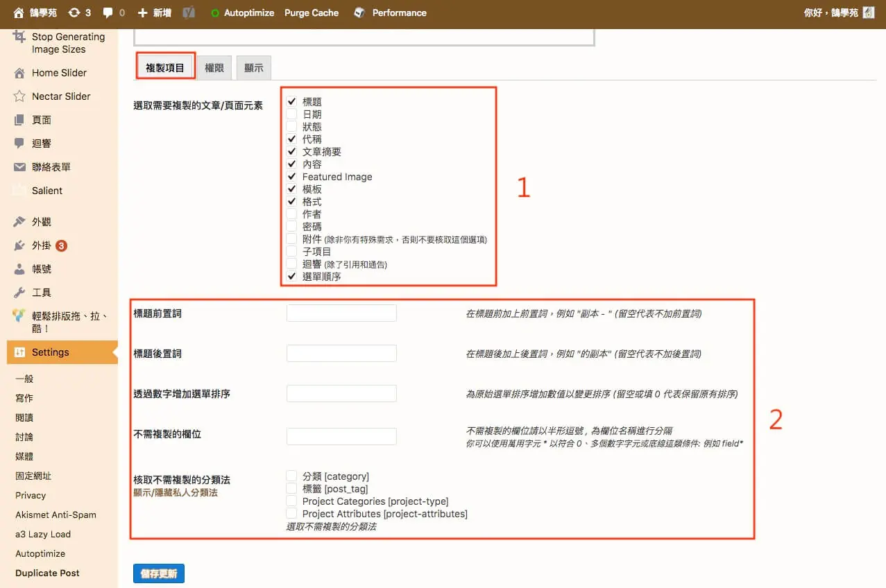Image resolution: width=886 pixels, height=588 pixels.
Task: Open the updates icon showing 3
Action: [x=74, y=12]
